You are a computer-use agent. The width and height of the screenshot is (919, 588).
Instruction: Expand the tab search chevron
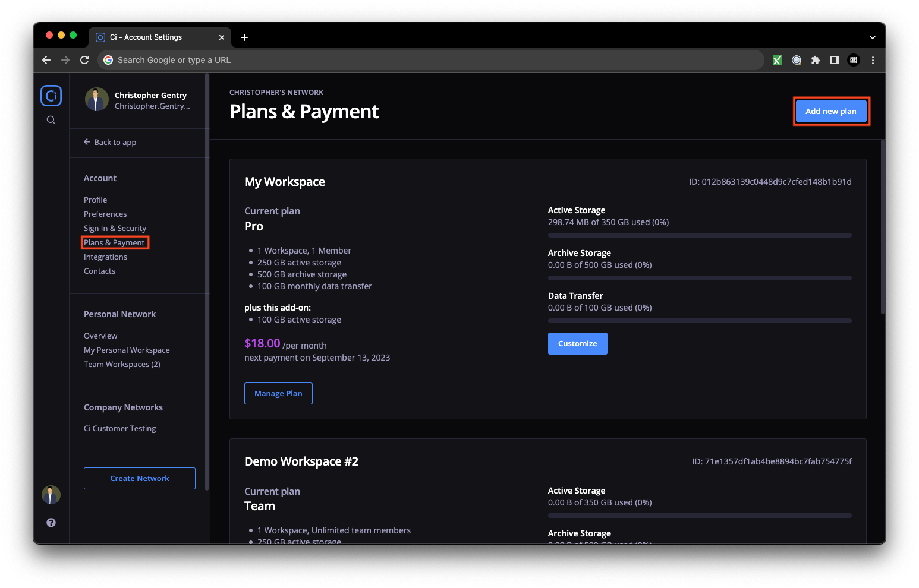873,37
